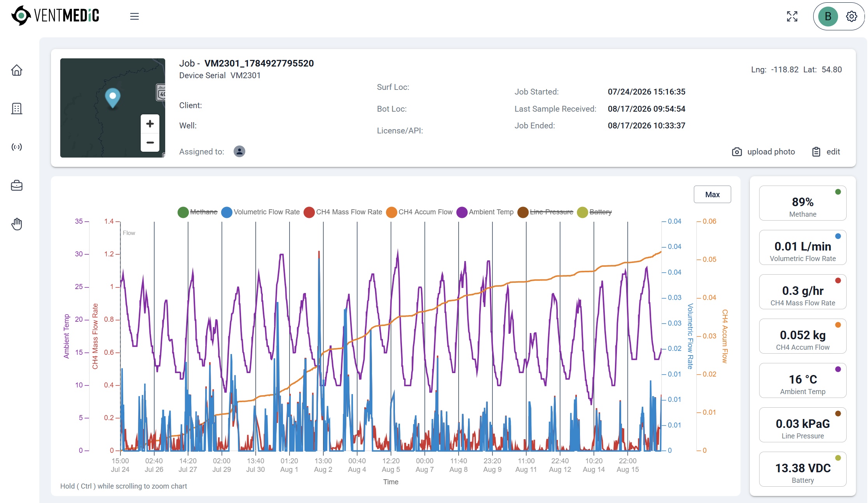Toggle the hamburger menu to collapse sidebar

pyautogui.click(x=134, y=16)
